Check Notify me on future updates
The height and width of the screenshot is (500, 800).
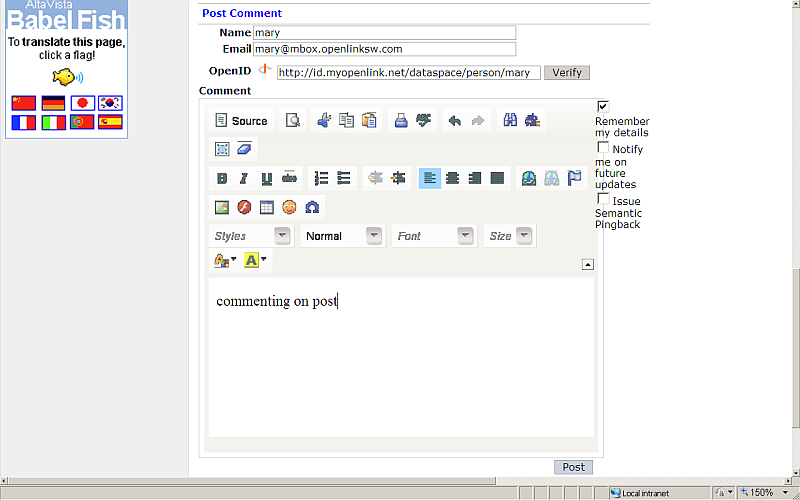tap(603, 148)
